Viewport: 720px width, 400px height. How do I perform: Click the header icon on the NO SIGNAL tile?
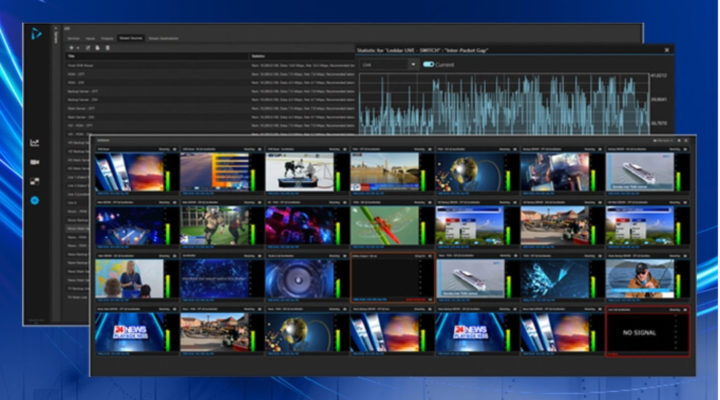(685, 310)
